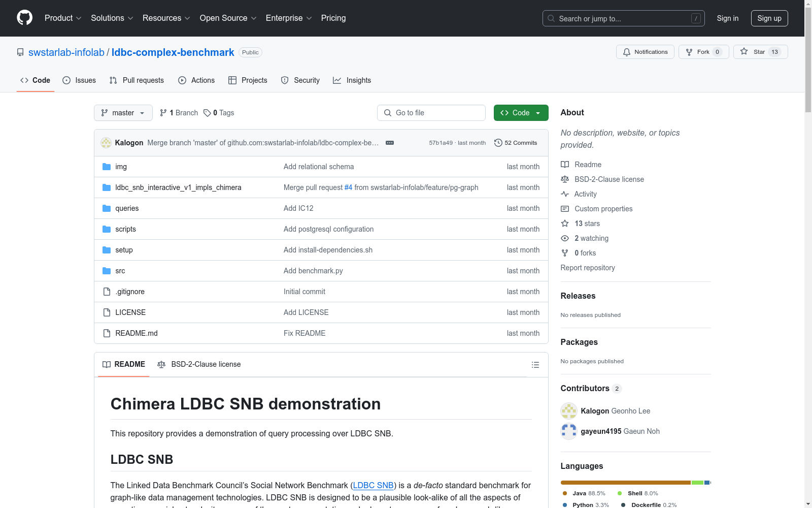The height and width of the screenshot is (508, 812).
Task: Click the pulse icon next to Activity
Action: (x=565, y=194)
